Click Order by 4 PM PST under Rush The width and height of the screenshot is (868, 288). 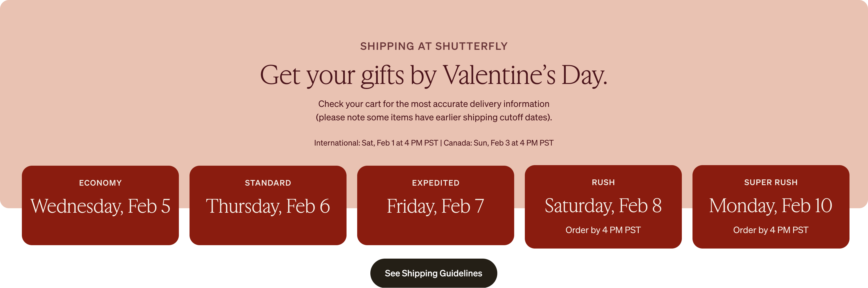(x=603, y=230)
